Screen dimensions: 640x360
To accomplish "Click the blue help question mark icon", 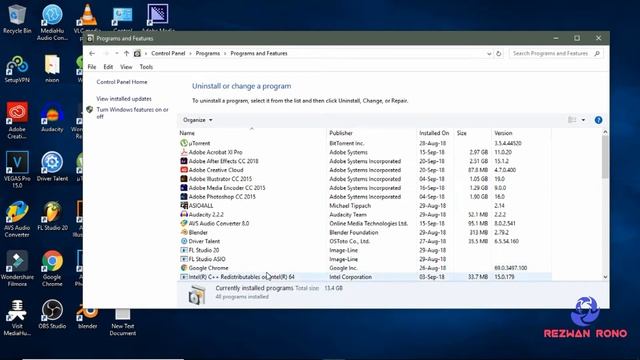I will [x=598, y=120].
